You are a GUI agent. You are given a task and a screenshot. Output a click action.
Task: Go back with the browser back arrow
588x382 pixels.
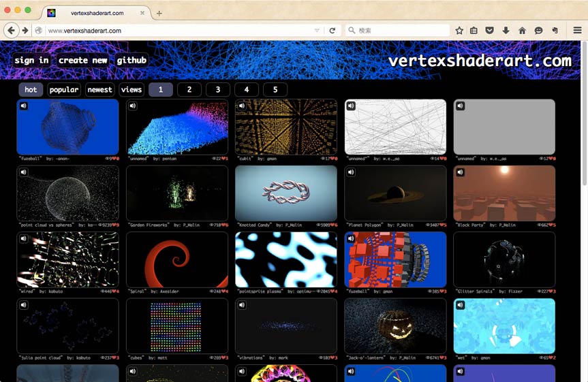click(x=12, y=31)
